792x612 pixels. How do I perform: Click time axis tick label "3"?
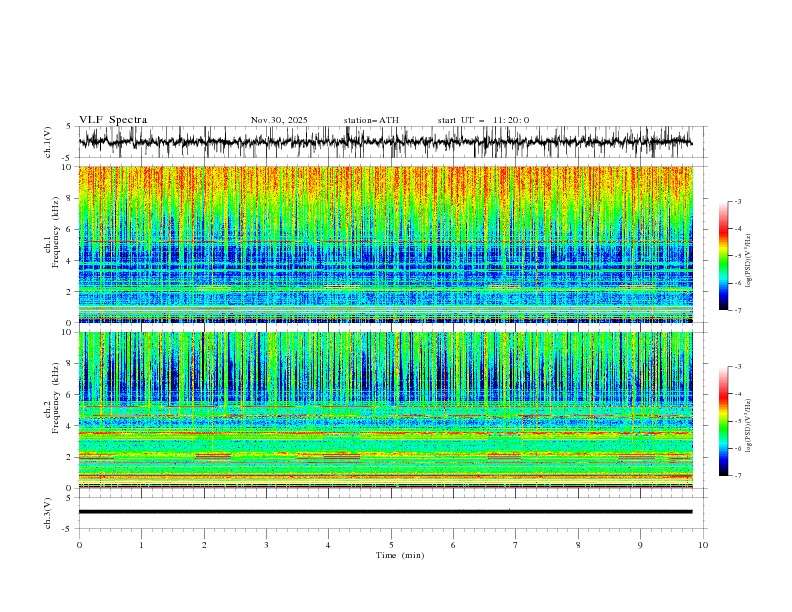[266, 545]
